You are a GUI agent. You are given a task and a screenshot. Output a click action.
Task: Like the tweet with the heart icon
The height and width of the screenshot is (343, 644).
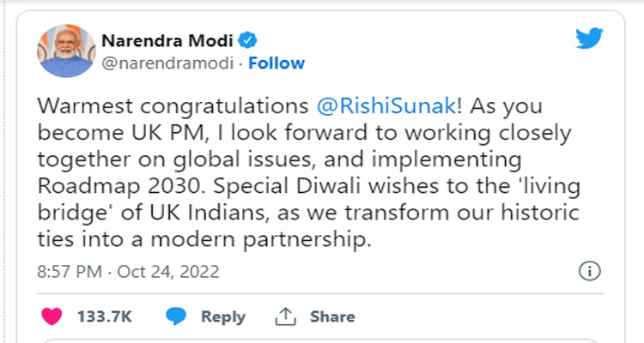(52, 316)
